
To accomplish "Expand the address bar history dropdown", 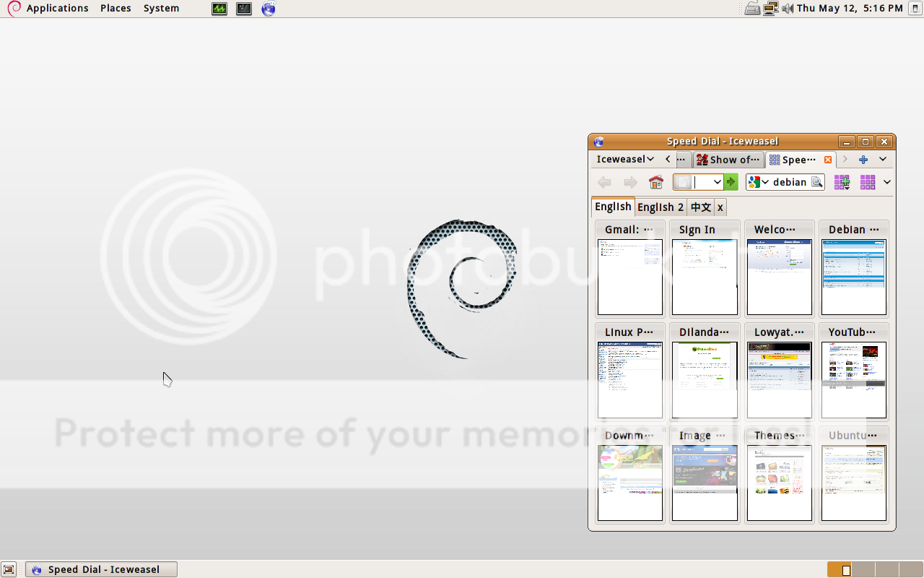I will (717, 182).
